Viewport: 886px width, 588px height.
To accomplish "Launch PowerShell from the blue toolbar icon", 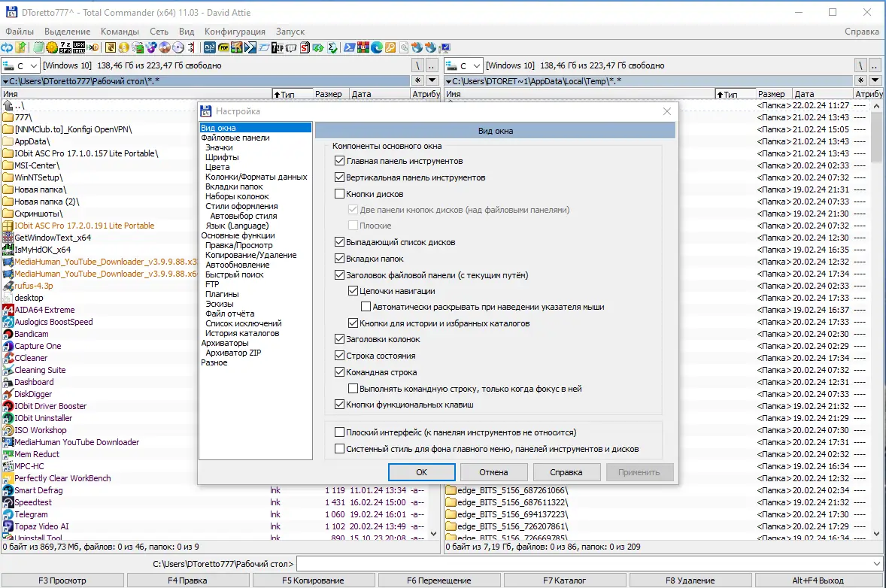I will click(350, 47).
